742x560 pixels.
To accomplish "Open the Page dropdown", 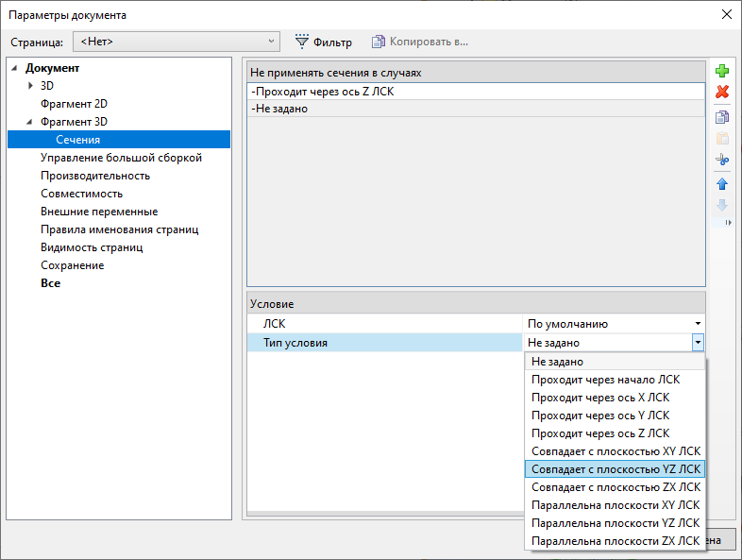I will coord(177,42).
